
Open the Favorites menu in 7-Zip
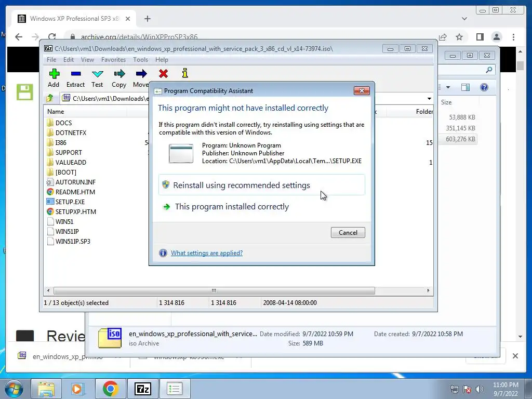click(113, 60)
